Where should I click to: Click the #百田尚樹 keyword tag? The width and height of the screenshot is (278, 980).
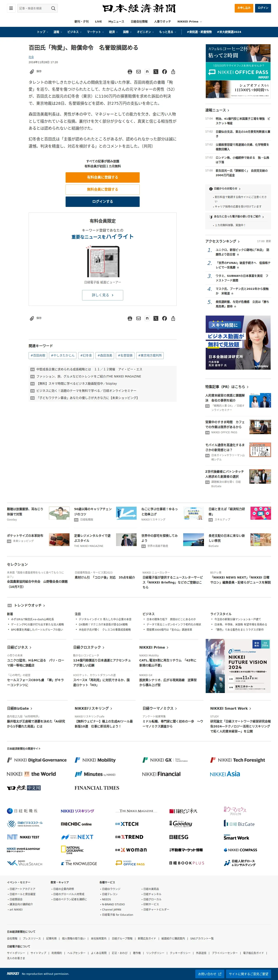[38, 355]
